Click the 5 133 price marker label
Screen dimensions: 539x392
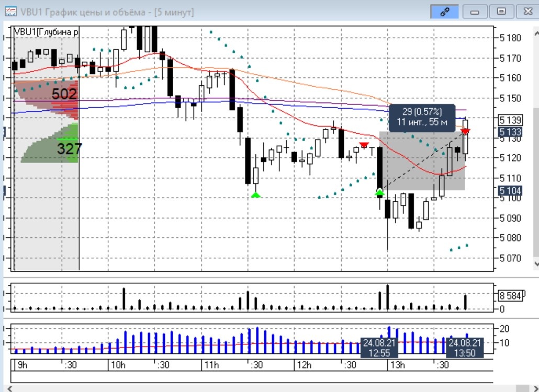pos(510,132)
